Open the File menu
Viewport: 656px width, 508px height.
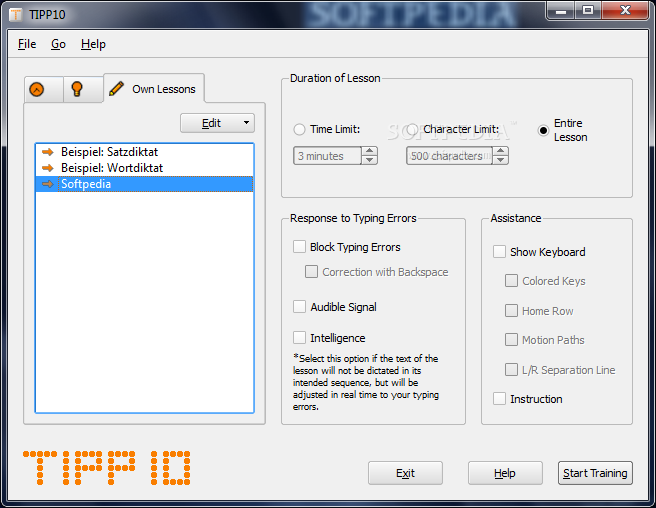(x=27, y=44)
